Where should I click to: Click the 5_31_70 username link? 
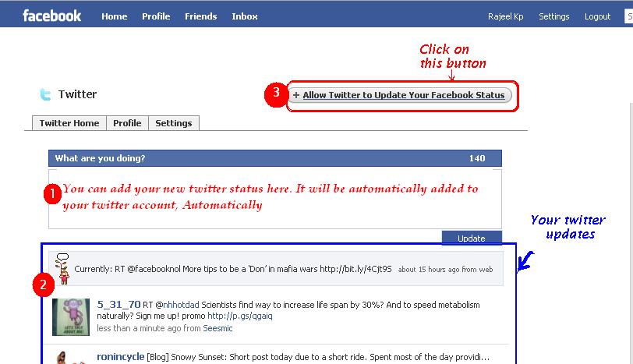(118, 304)
